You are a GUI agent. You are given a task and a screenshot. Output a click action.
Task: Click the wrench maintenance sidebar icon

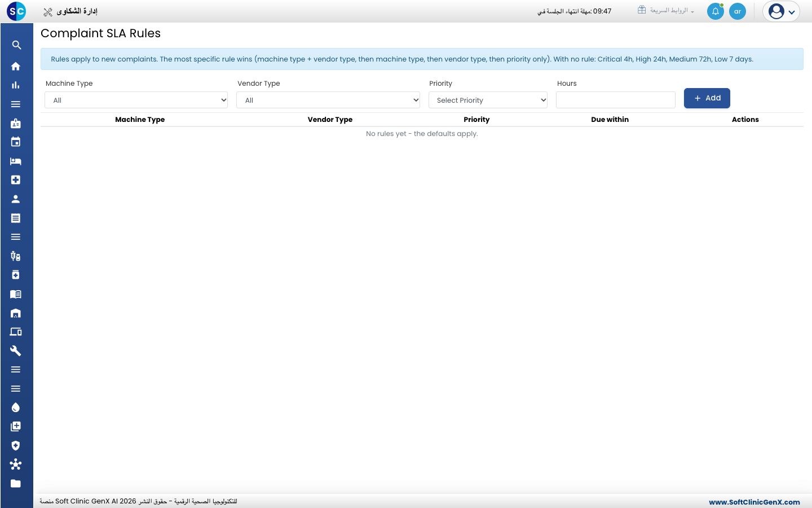pyautogui.click(x=16, y=351)
